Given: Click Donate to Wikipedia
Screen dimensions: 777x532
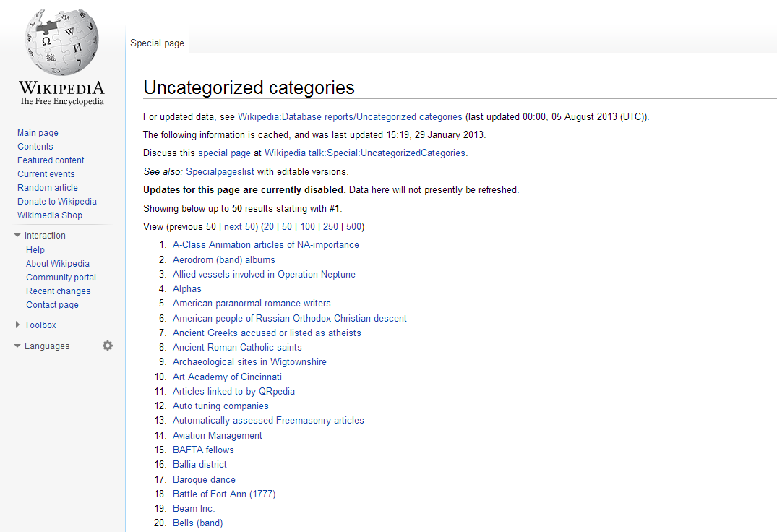Looking at the screenshot, I should 57,201.
